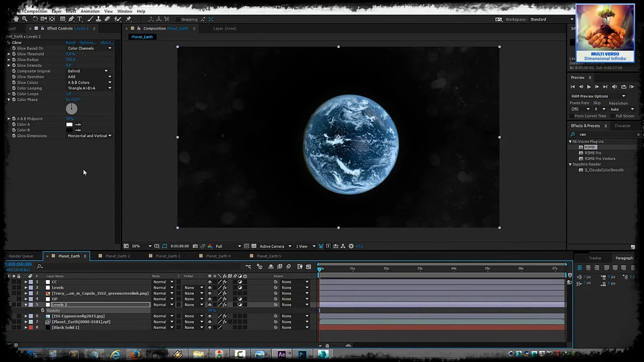The image size is (644, 362).
Task: Switch to the Character panel tab
Action: point(622,126)
